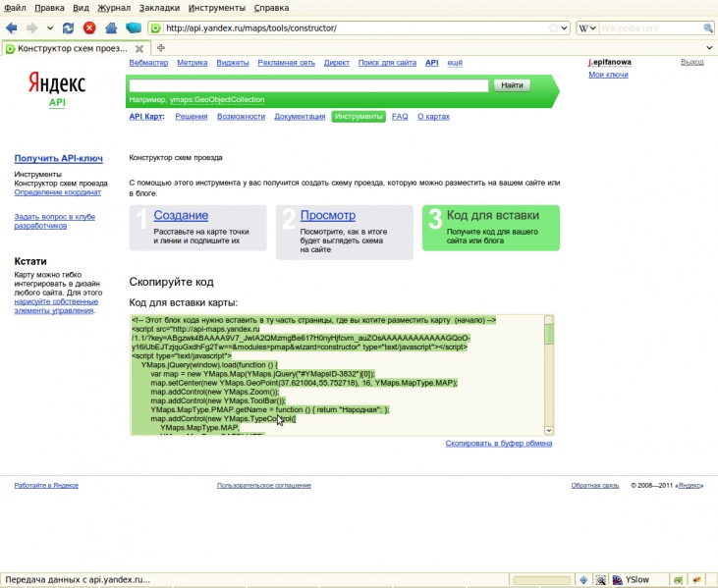Bookmark this page with the star icon

click(553, 27)
